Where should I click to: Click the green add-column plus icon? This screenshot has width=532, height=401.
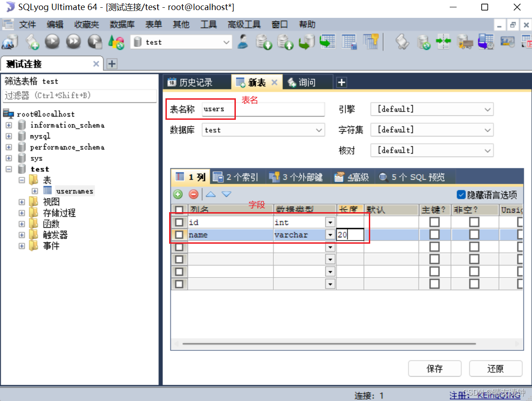[x=178, y=194]
